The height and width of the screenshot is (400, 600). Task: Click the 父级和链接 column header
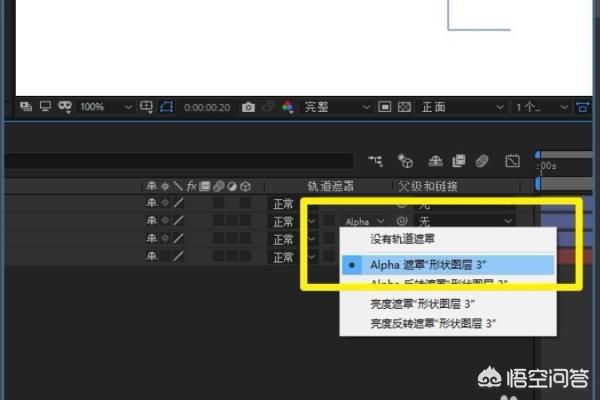(428, 186)
